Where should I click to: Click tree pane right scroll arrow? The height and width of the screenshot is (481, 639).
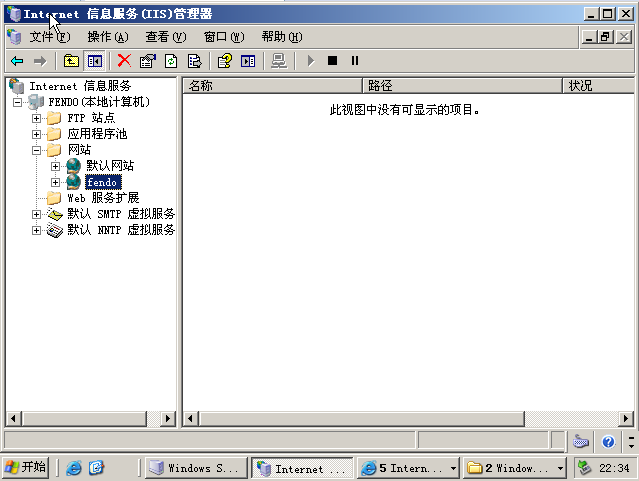pyautogui.click(x=167, y=419)
